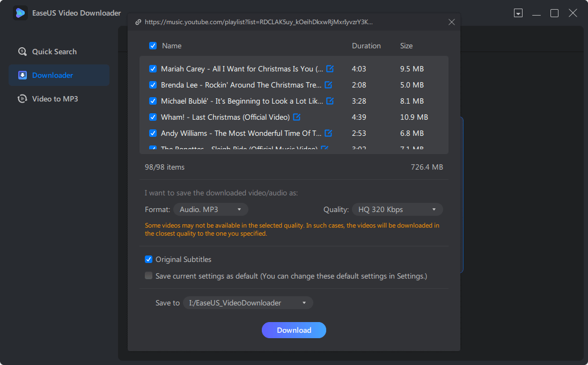Enable Save current settings as default
This screenshot has height=365, width=588.
pyautogui.click(x=149, y=276)
